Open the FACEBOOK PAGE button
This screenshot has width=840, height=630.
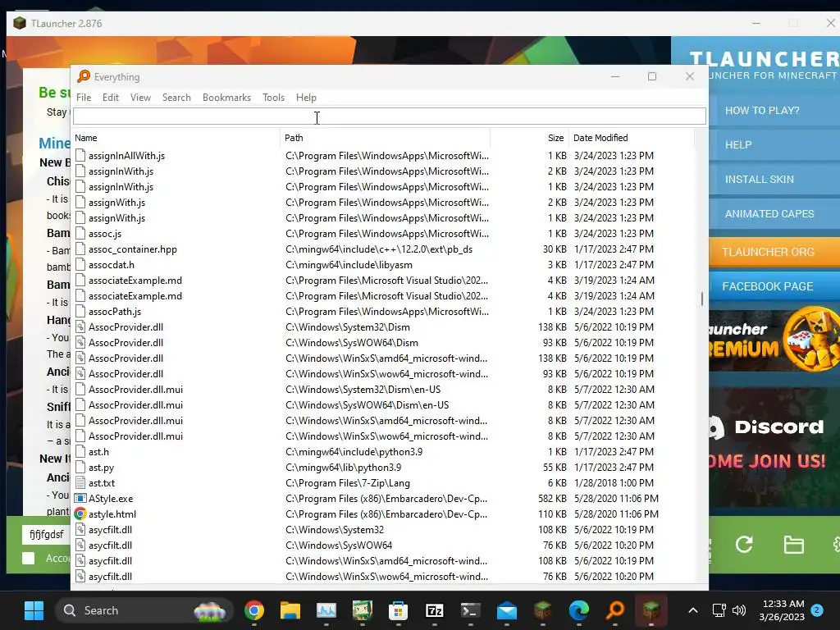pos(774,286)
